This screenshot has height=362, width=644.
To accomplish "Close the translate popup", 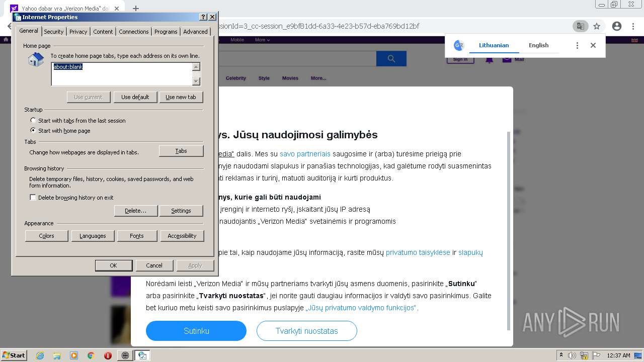I will click(x=593, y=45).
